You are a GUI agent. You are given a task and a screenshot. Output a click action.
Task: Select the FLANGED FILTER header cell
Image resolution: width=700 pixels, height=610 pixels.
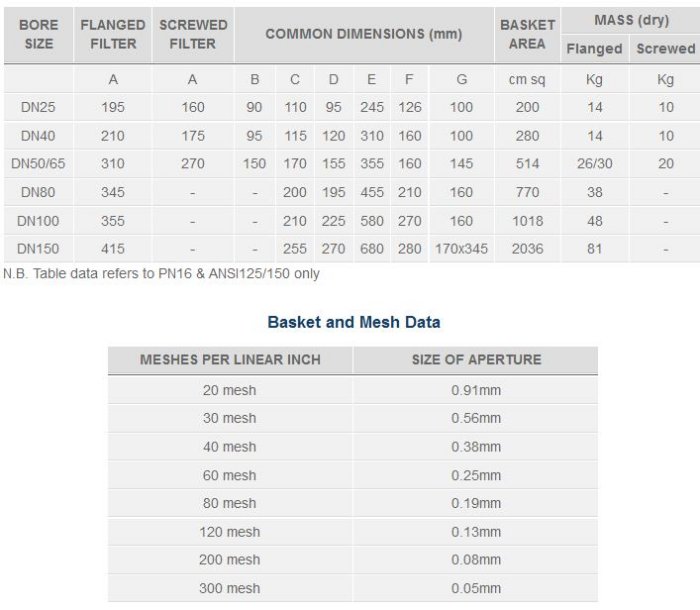click(x=113, y=34)
